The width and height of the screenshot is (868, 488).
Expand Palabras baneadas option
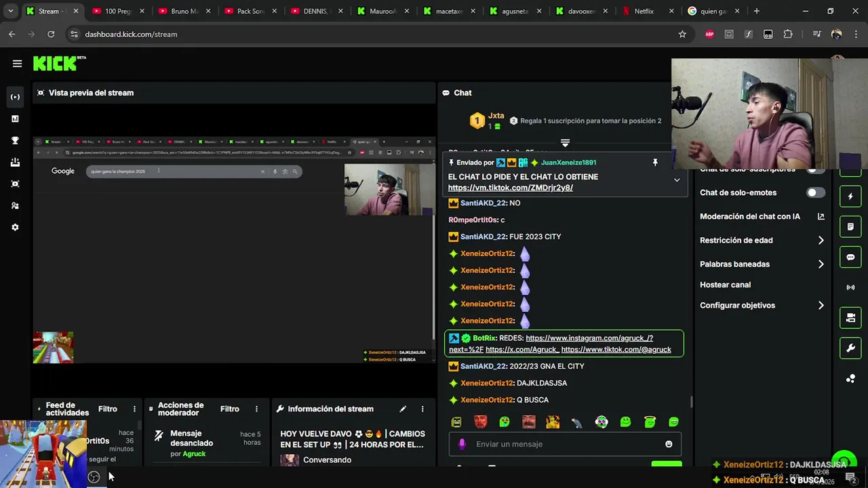pos(821,264)
